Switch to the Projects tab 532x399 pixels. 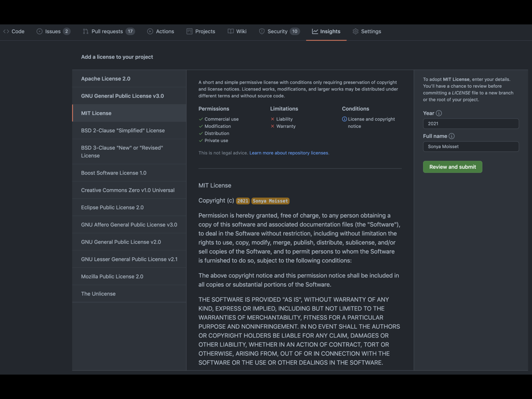(201, 31)
